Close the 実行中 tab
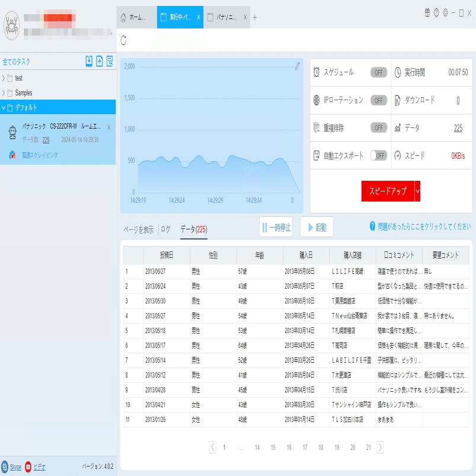This screenshot has width=476, height=476. pyautogui.click(x=198, y=17)
